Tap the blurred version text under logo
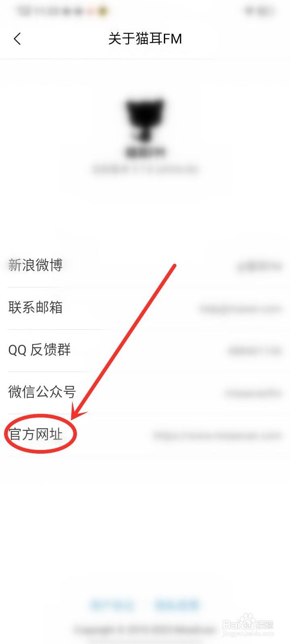Viewport: 290px width, 644px height. coord(145,169)
